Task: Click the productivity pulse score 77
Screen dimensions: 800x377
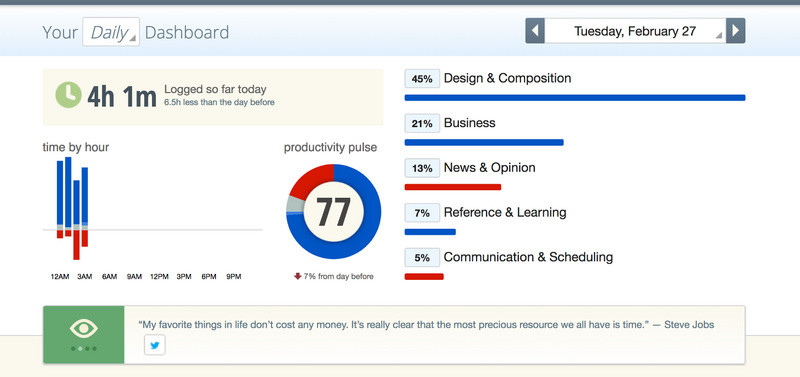Action: coord(334,211)
